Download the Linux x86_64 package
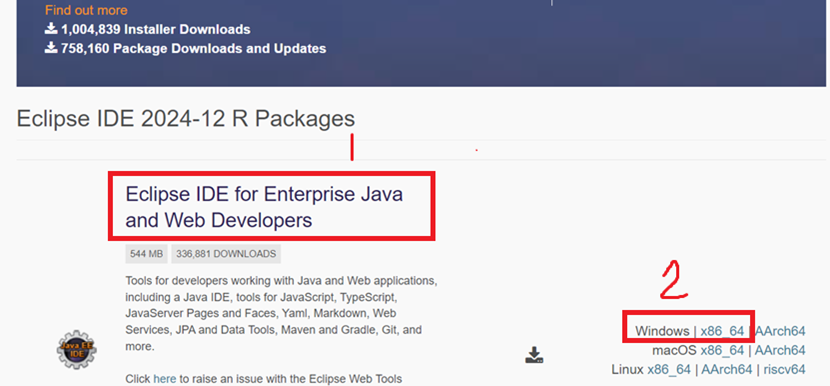 pyautogui.click(x=669, y=369)
